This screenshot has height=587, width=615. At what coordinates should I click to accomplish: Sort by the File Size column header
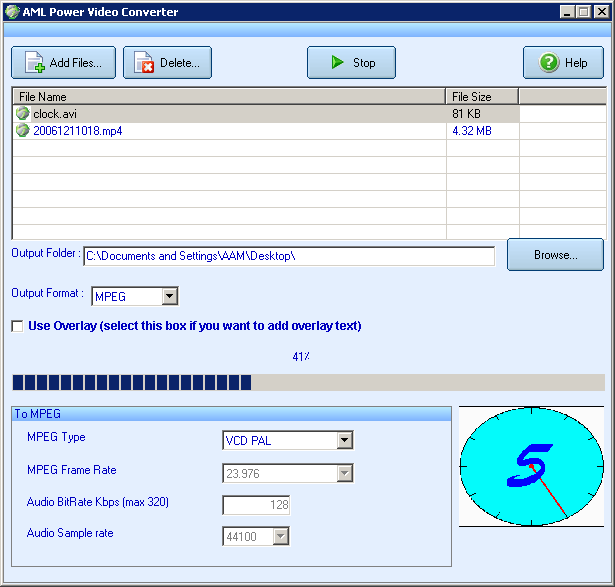(x=482, y=96)
